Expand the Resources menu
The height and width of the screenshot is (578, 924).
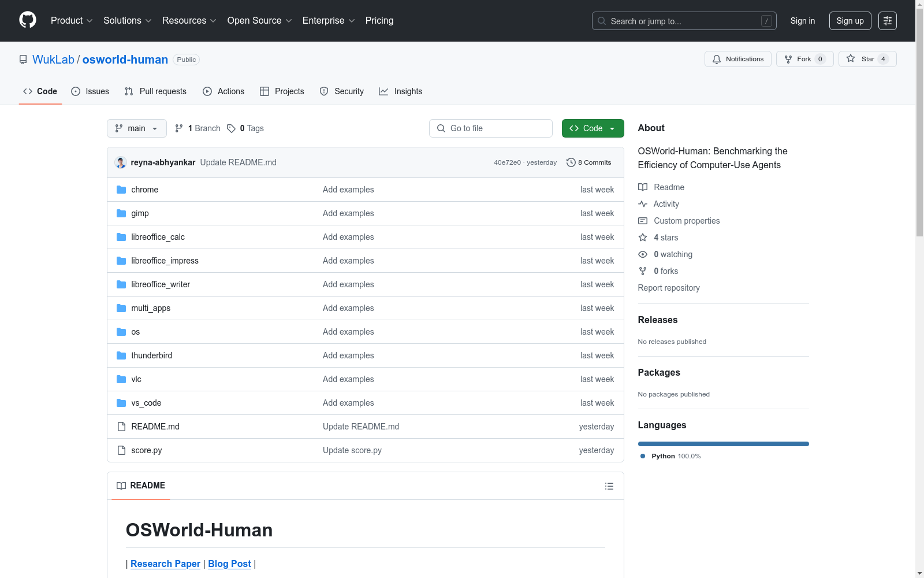(189, 21)
